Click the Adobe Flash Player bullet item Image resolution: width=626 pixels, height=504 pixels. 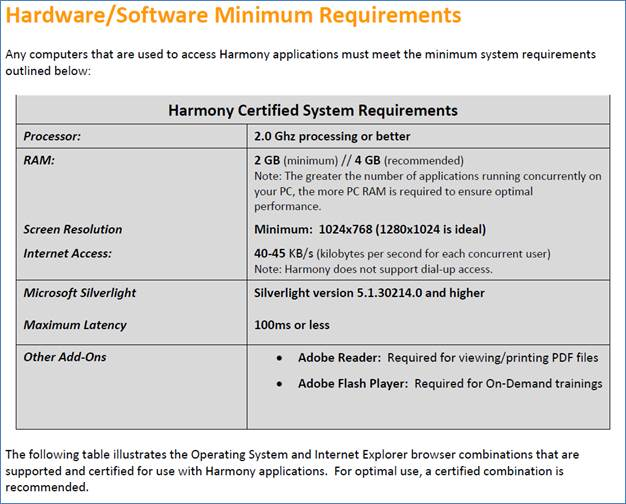(x=450, y=383)
